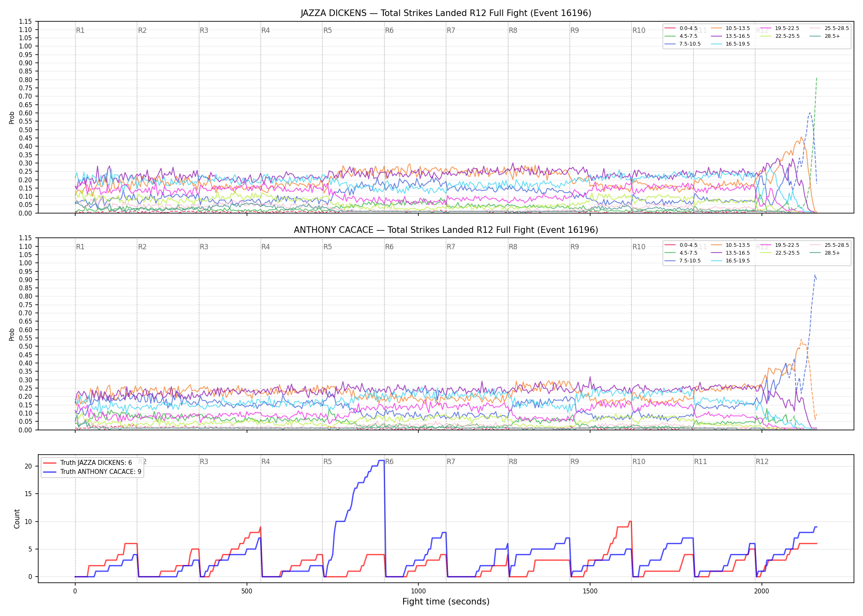863x616 pixels.
Task: Pick the 10.5-13.5 orange swatch in Dickens legend
Action: pos(717,28)
